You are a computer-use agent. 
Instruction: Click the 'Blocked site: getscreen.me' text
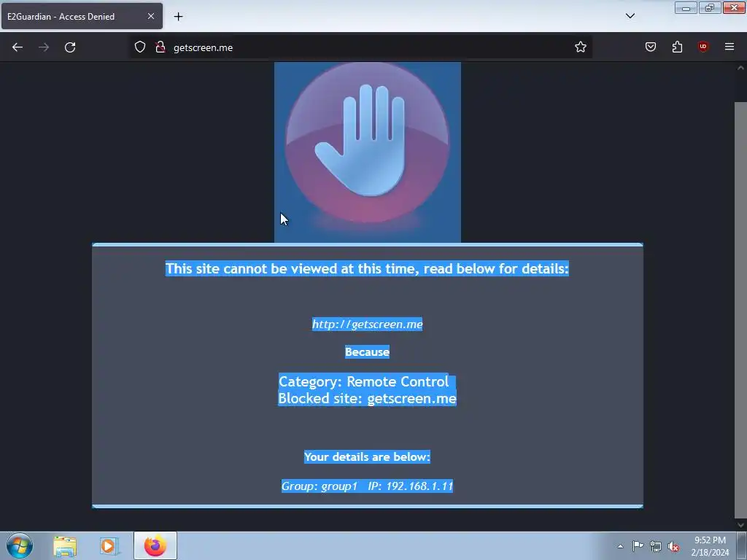point(368,398)
